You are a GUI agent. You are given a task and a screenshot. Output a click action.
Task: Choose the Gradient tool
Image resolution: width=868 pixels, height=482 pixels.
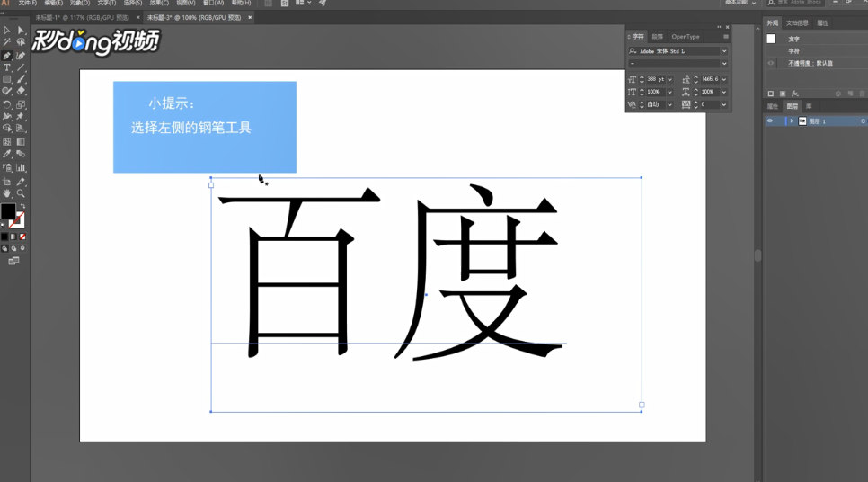(21, 142)
